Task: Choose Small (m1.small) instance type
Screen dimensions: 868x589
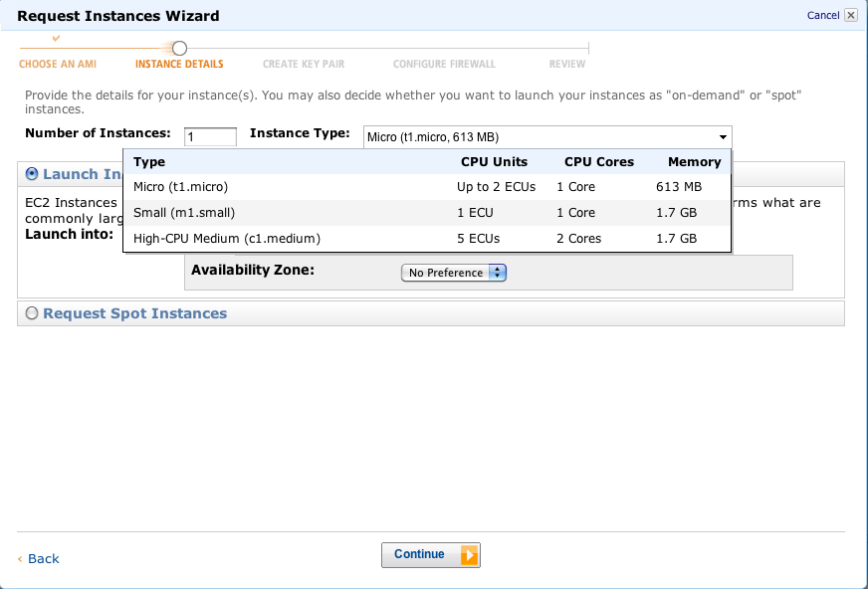Action: [184, 213]
